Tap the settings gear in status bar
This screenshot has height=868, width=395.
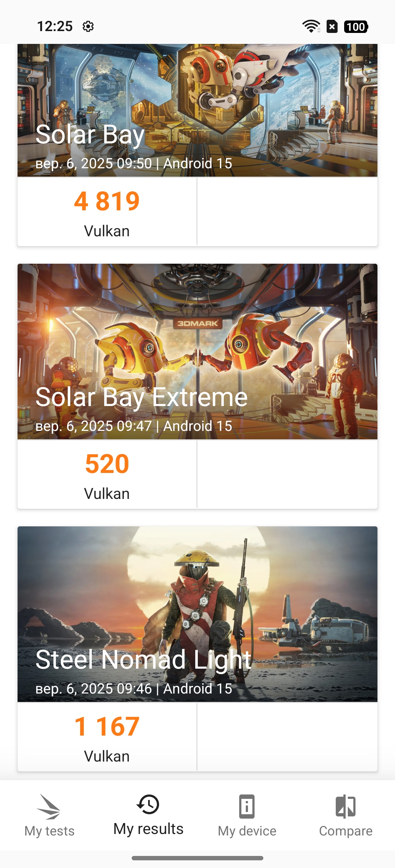pyautogui.click(x=88, y=26)
